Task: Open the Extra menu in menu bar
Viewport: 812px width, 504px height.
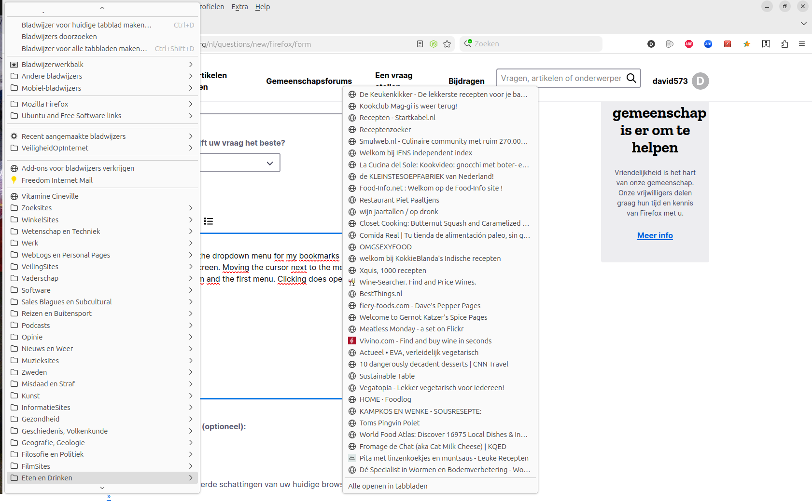Action: [239, 7]
